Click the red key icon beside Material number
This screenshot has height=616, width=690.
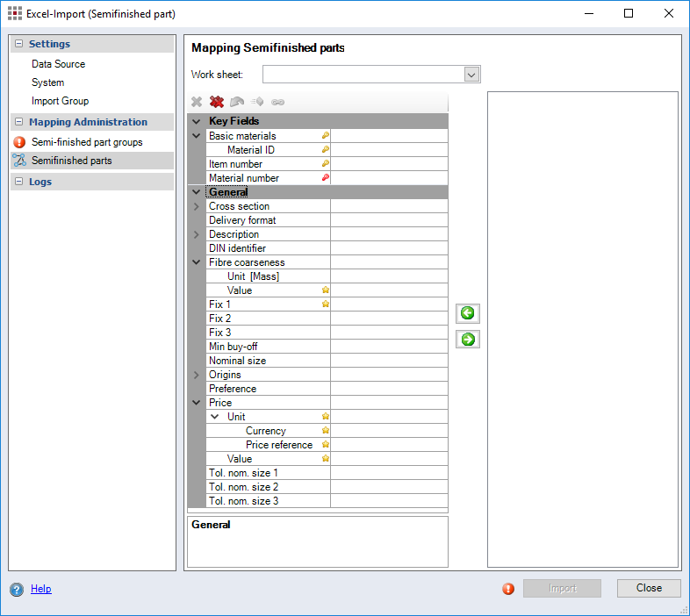click(x=325, y=178)
